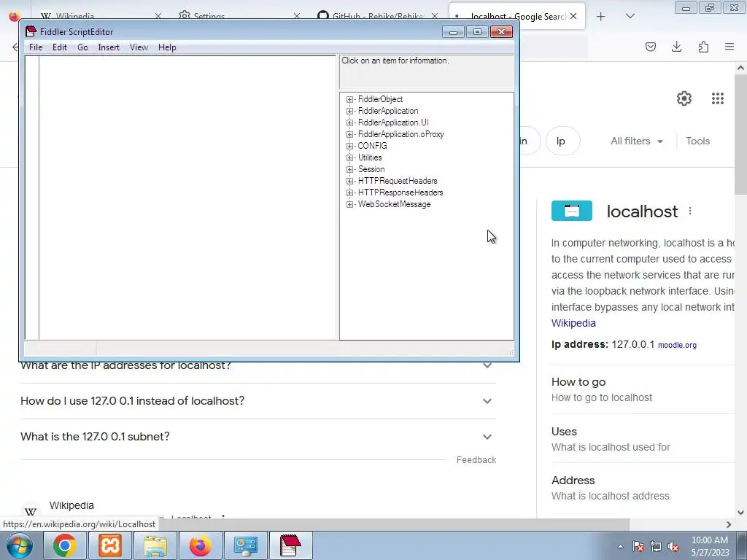Viewport: 747px width, 560px height.
Task: Open the Firefox extensions puzzle icon
Action: coord(703,47)
